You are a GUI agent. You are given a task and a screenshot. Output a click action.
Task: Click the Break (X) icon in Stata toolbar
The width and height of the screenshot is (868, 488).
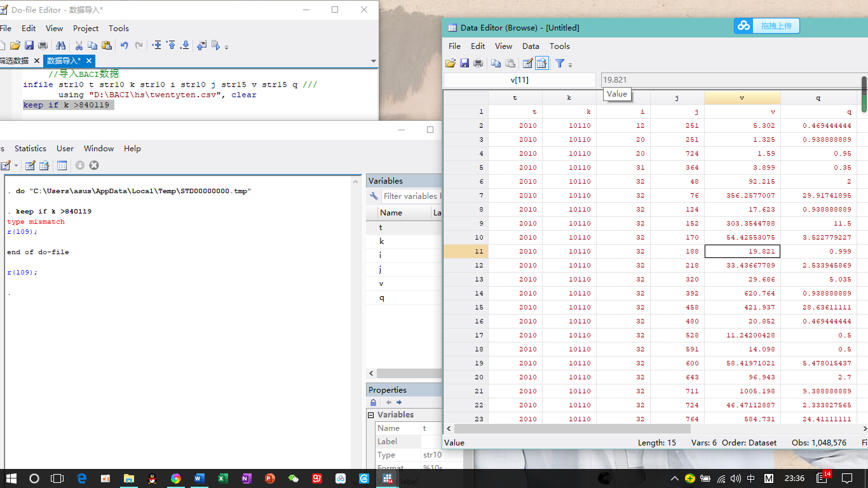point(94,165)
